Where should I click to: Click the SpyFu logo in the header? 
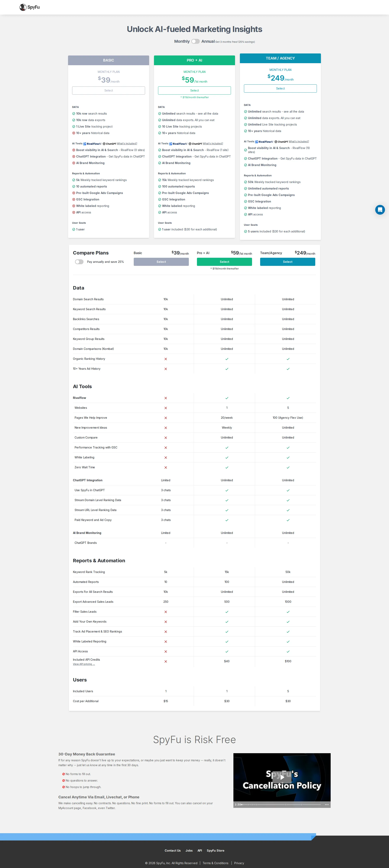pyautogui.click(x=30, y=7)
